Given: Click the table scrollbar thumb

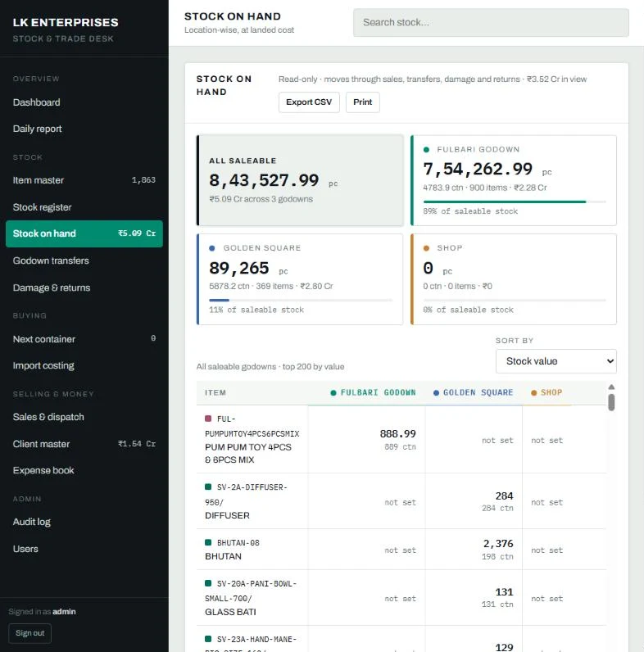Looking at the screenshot, I should [x=611, y=402].
